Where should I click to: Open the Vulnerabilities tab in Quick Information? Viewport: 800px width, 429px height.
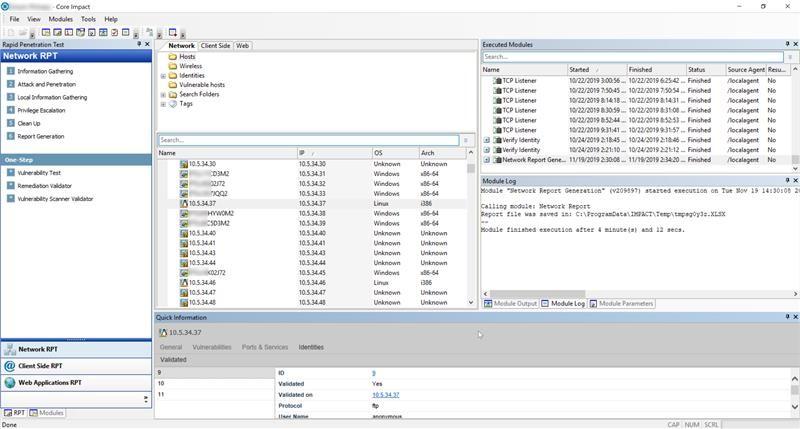coord(212,347)
